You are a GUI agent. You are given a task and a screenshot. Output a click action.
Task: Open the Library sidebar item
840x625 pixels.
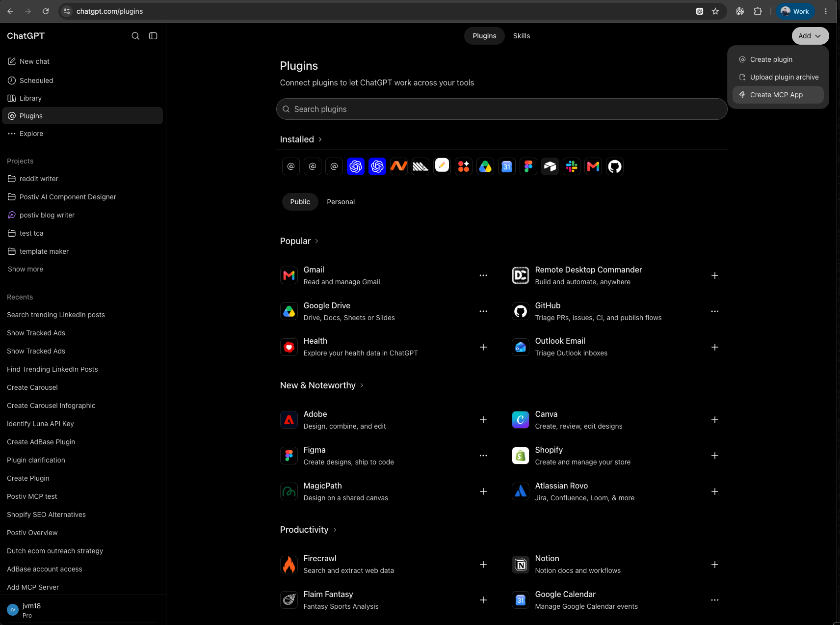[x=82, y=98]
